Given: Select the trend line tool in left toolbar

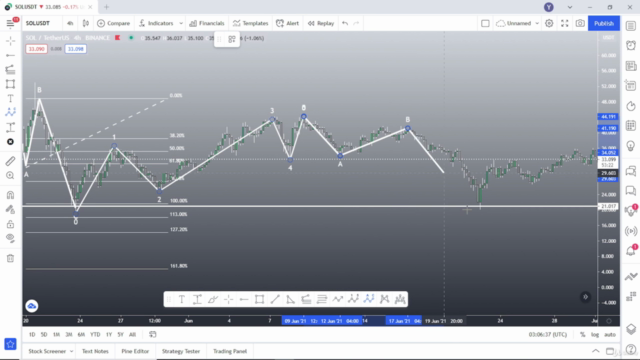Looking at the screenshot, I should (11, 55).
